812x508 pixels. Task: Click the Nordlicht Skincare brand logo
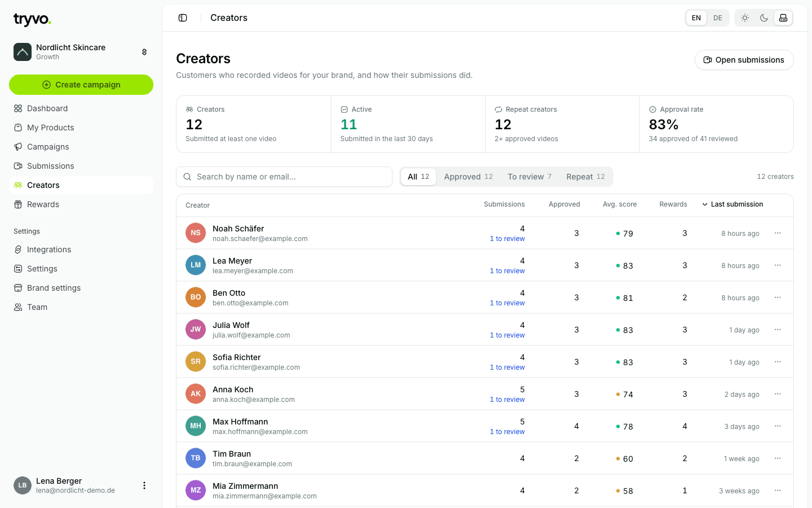pos(23,52)
